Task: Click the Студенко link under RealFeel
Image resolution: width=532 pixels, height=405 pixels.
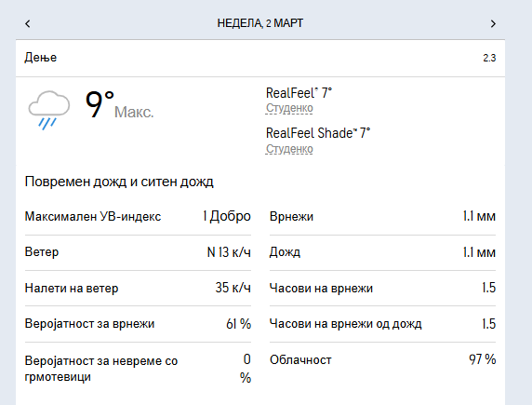Action: [x=289, y=108]
